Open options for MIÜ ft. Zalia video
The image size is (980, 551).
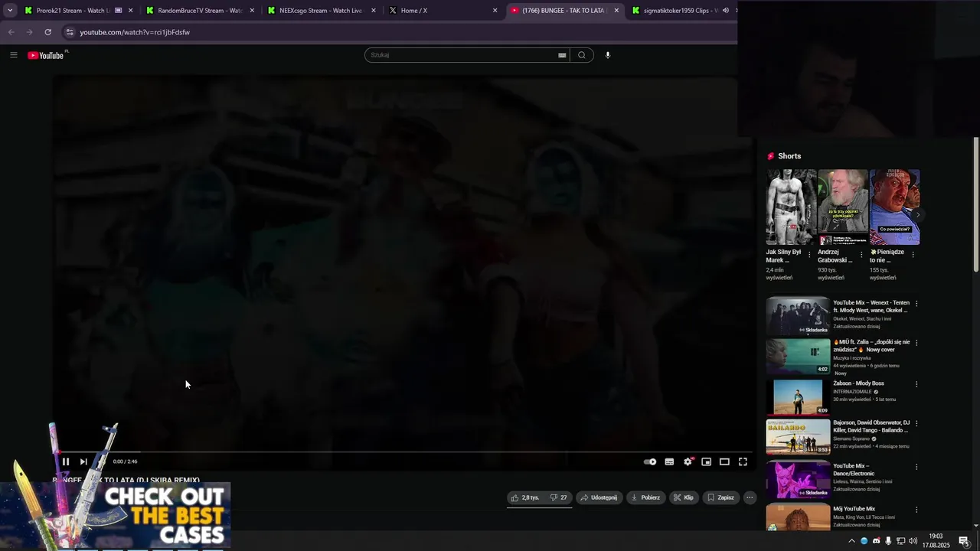916,343
